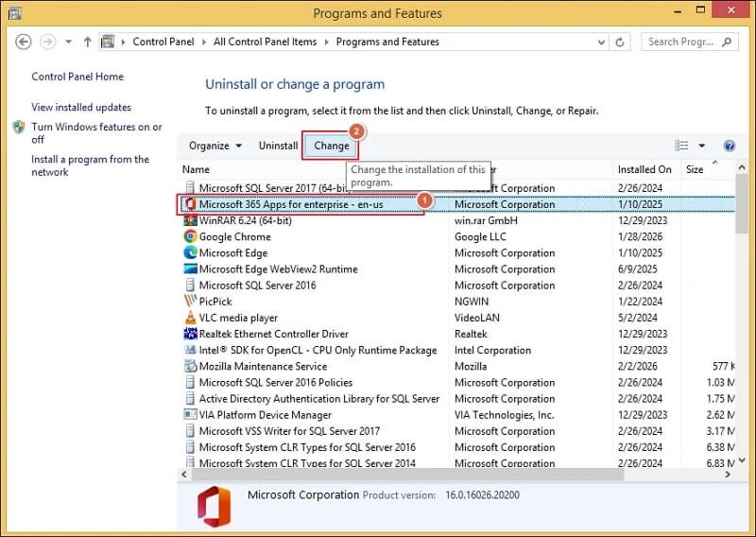Screen dimensions: 756x537
Task: Click the vertical scrollbar thumb
Action: point(742,203)
